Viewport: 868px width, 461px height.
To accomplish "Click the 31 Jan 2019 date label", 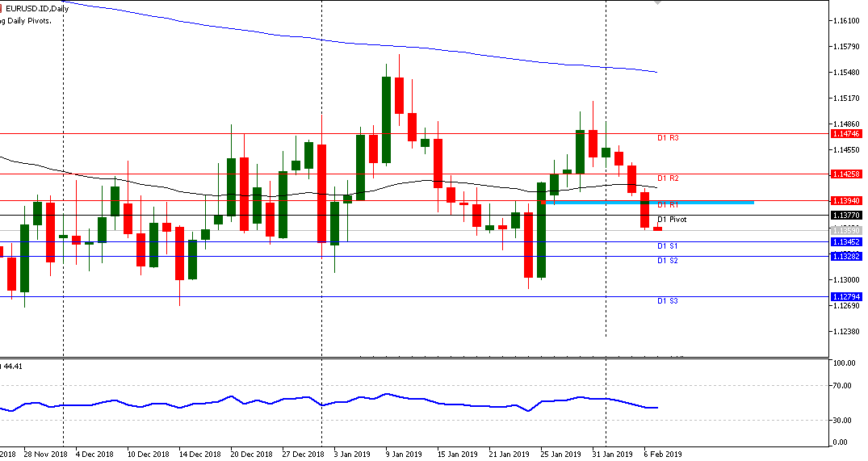I will pos(612,455).
